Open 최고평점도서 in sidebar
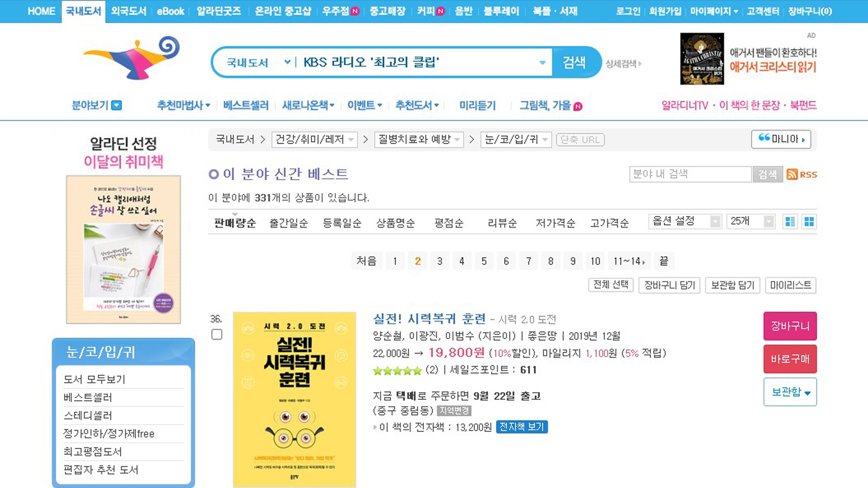 click(93, 451)
